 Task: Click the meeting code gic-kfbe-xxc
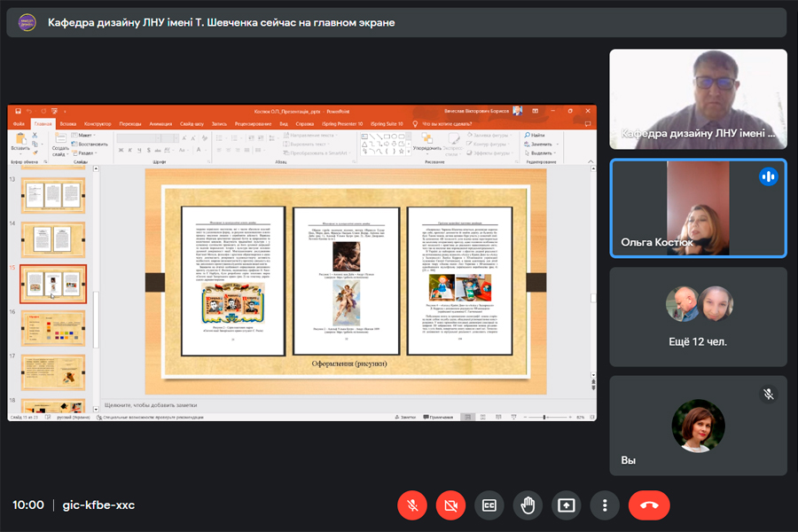[98, 505]
